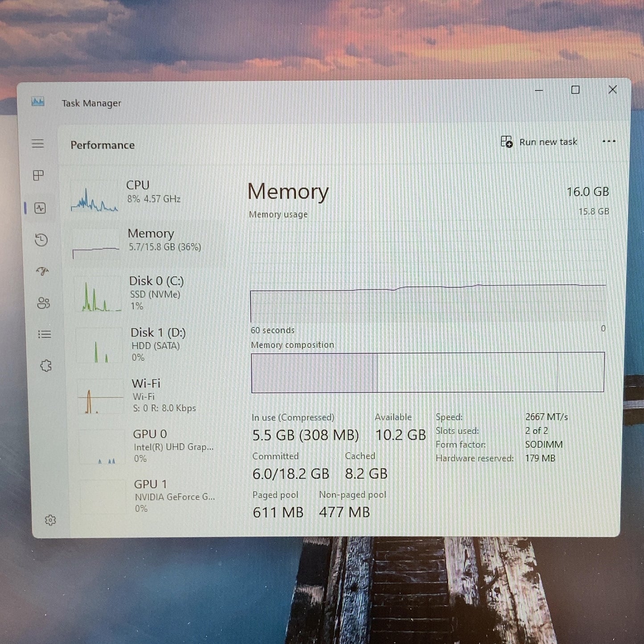Open the App history page icon

tap(41, 240)
